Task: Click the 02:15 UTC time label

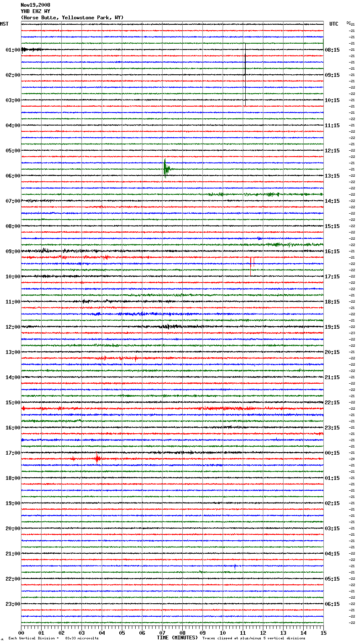Action: [332, 503]
